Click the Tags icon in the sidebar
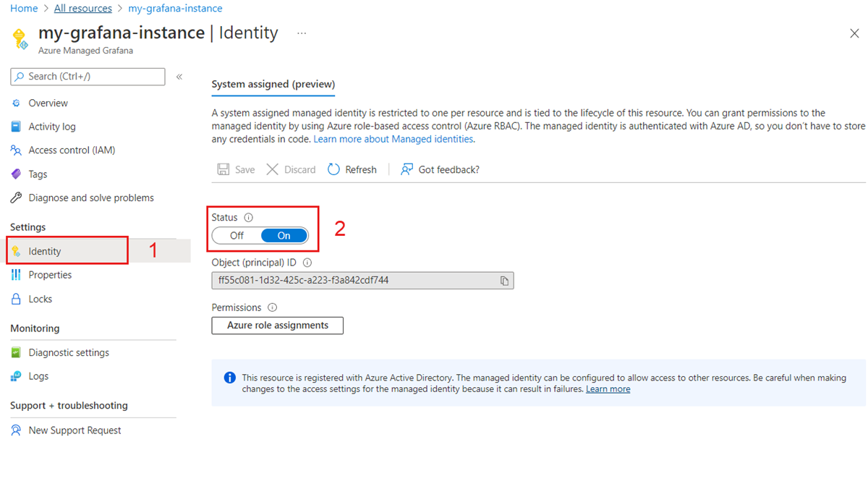Viewport: 868px width, 484px height. [16, 174]
